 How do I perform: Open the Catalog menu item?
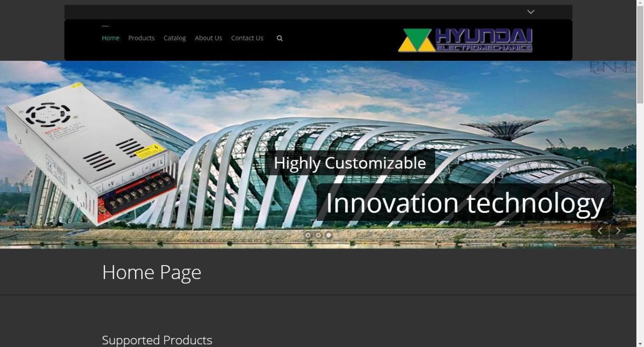coord(175,38)
